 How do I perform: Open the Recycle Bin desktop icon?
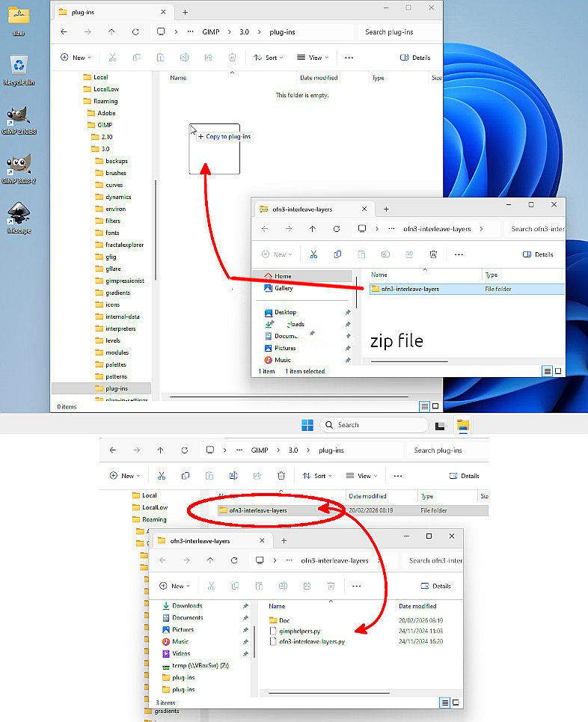(19, 70)
